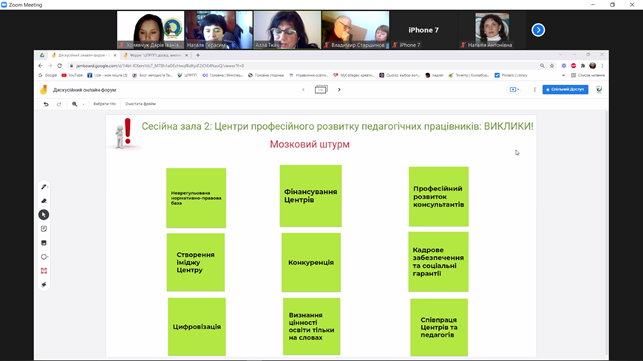Click the Jamboard logo icon
This screenshot has height=361, width=643.
pyautogui.click(x=43, y=90)
